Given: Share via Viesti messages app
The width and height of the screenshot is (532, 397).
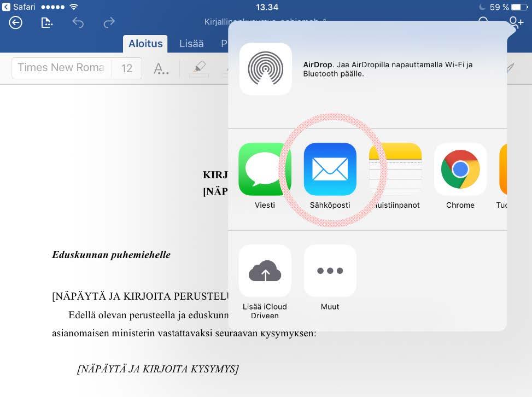Looking at the screenshot, I should point(265,170).
